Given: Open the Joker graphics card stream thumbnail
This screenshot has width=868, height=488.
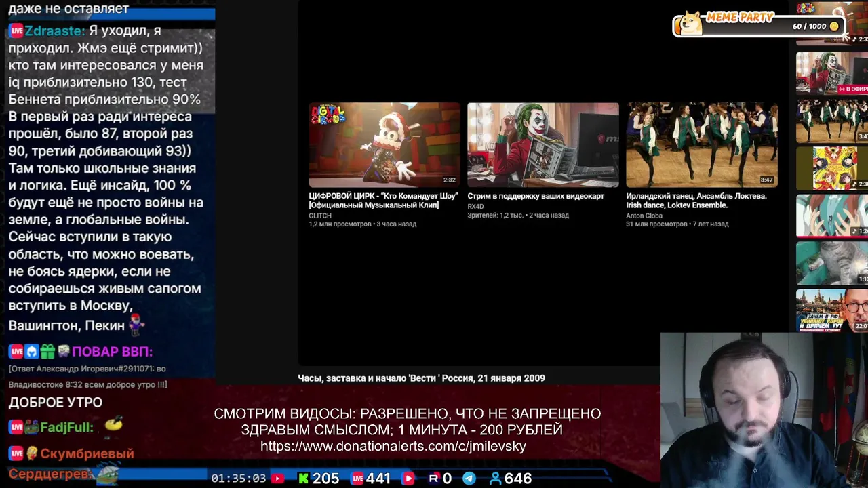Looking at the screenshot, I should pos(542,144).
